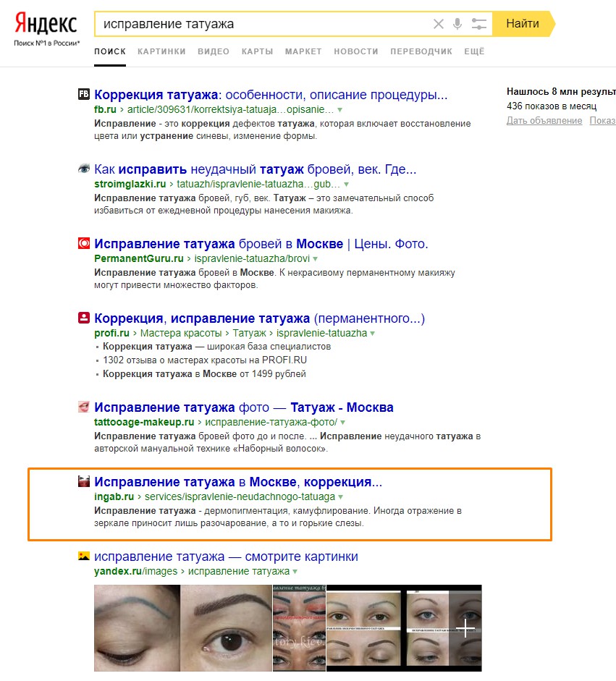Click the red favicon of PermanentGuru.ru result

point(83,243)
